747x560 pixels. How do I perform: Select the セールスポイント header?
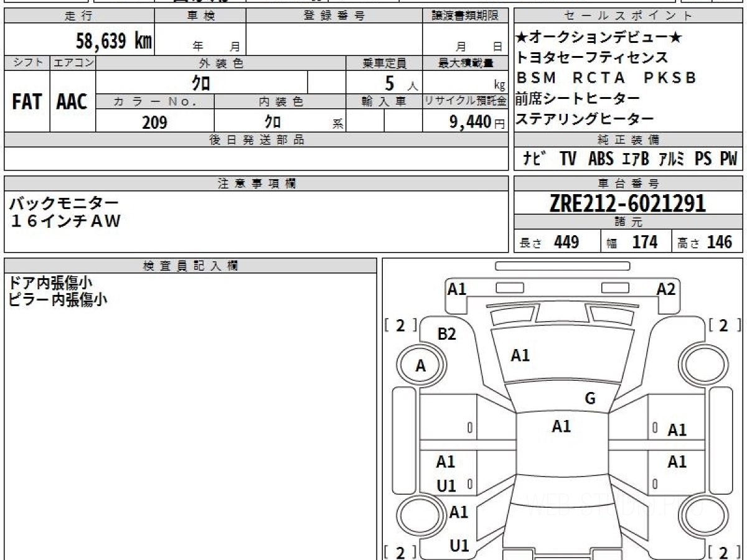pyautogui.click(x=629, y=16)
